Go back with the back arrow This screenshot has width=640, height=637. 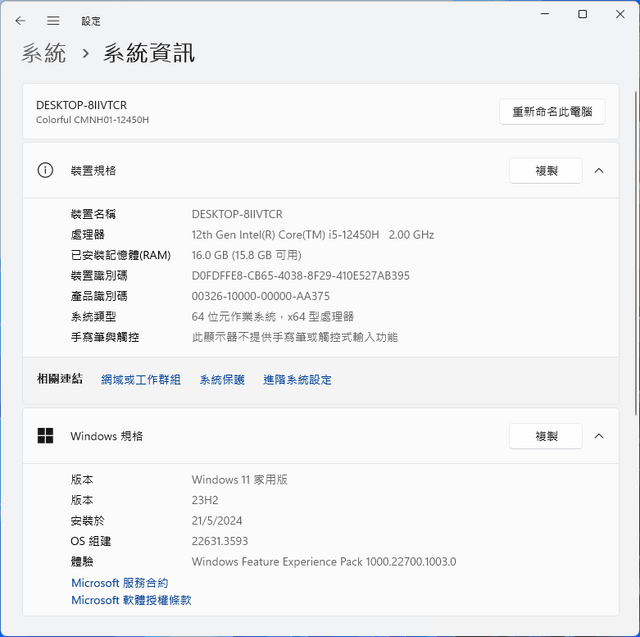(20, 20)
